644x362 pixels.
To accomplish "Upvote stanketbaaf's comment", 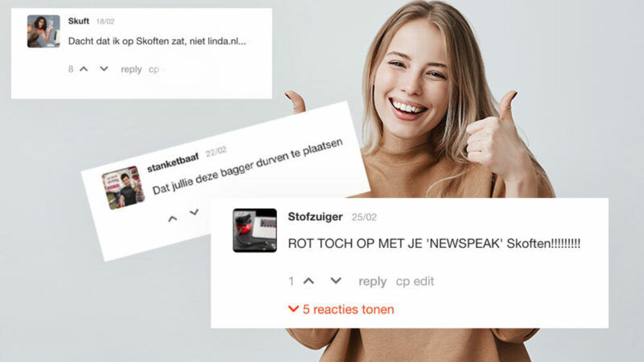I will pyautogui.click(x=173, y=218).
